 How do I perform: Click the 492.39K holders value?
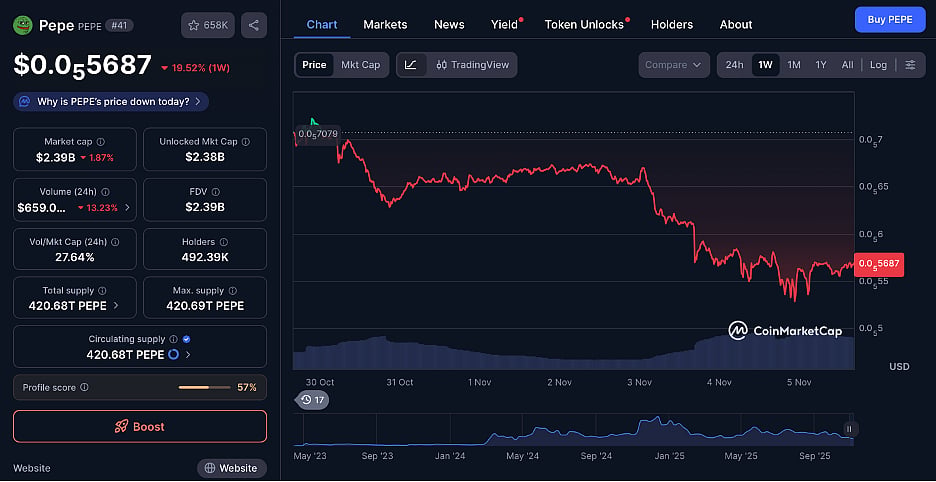(x=205, y=257)
